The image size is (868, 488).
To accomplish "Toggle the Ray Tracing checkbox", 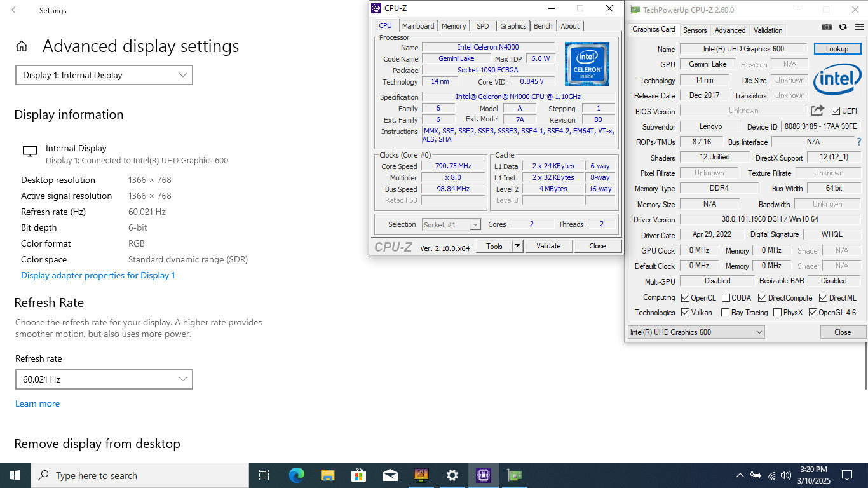I will tap(725, 313).
